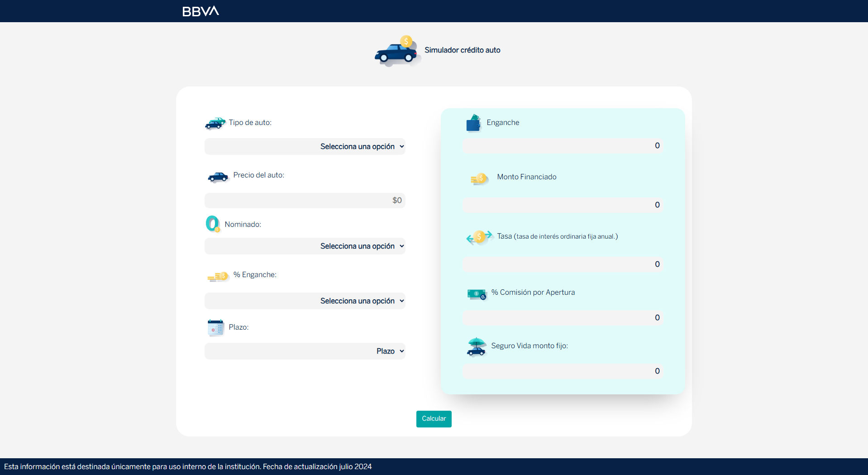This screenshot has width=868, height=475.
Task: Open the Tipo de auto dropdown
Action: click(x=305, y=146)
